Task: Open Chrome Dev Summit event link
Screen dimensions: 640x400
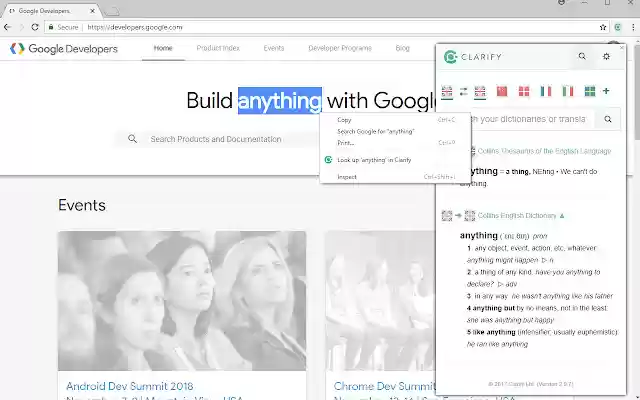Action: click(x=384, y=386)
